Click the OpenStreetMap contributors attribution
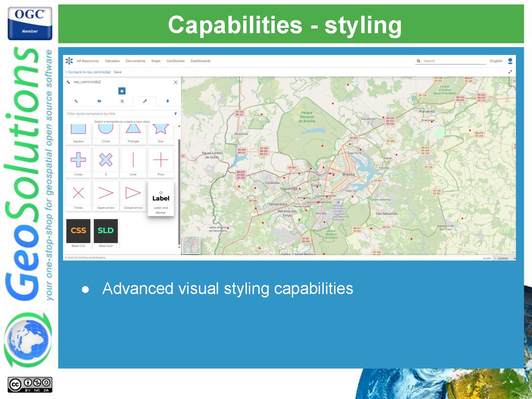 (85, 258)
